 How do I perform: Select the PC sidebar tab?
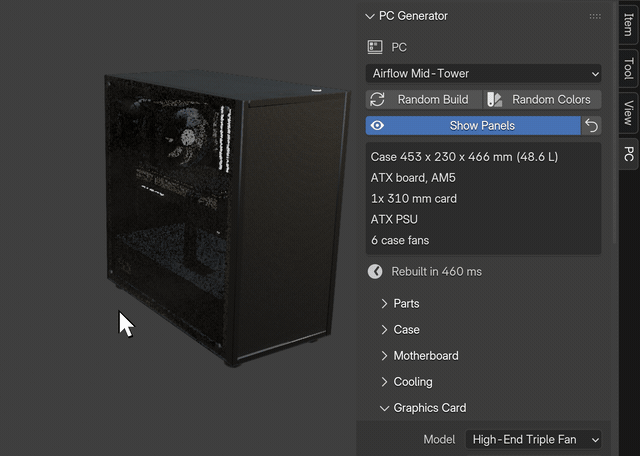(629, 153)
